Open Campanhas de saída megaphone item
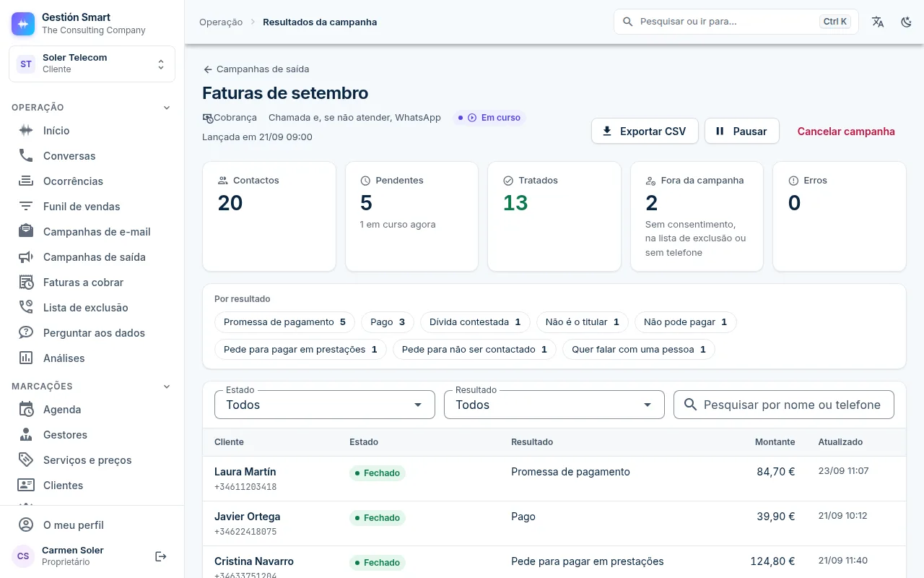 pos(92,257)
